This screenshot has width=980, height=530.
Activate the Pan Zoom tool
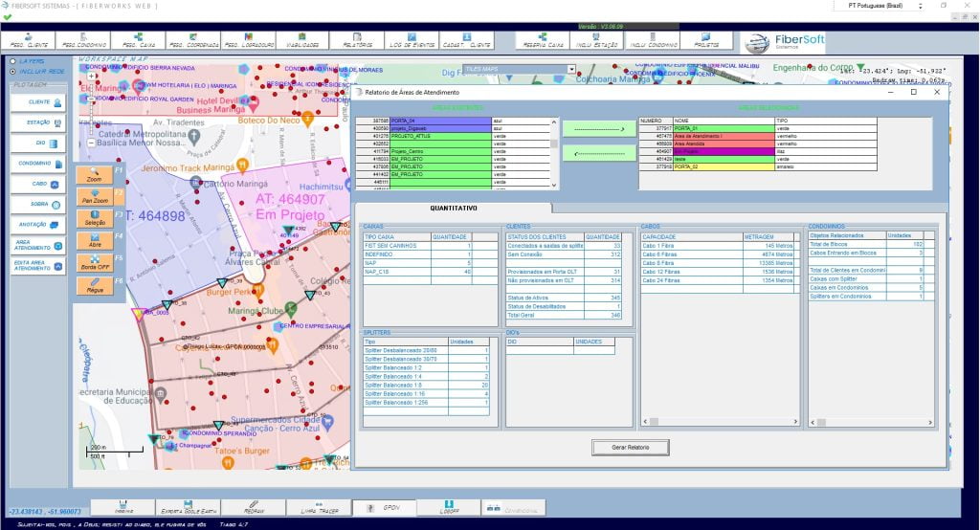point(94,196)
